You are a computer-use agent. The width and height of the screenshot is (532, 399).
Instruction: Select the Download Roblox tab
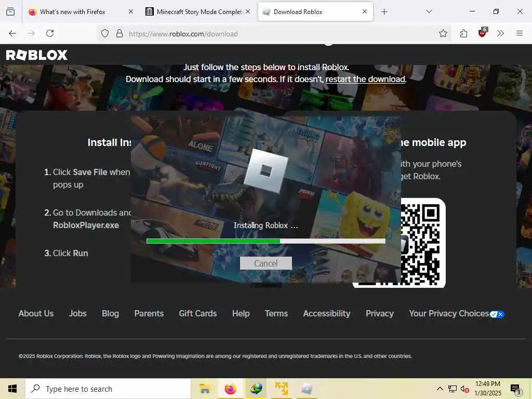pos(315,12)
